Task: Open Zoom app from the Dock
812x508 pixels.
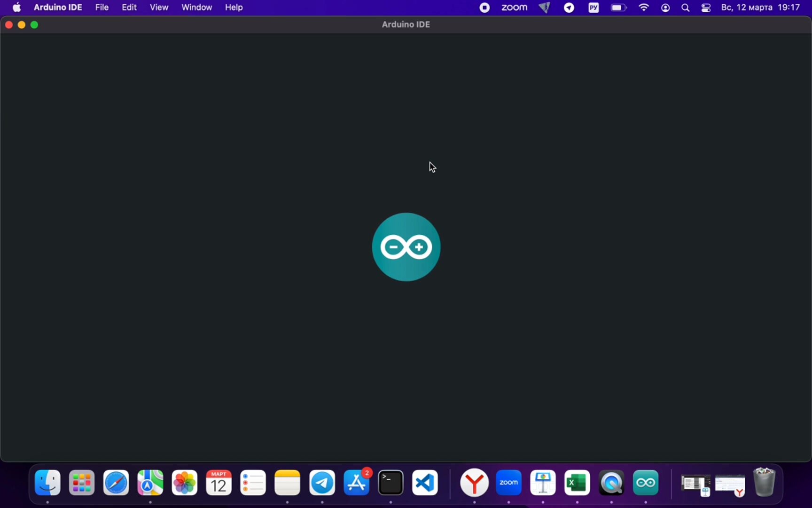Action: pos(509,483)
